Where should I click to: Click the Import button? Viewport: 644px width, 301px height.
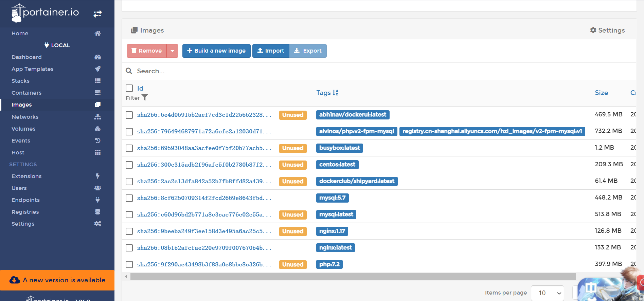click(x=271, y=51)
